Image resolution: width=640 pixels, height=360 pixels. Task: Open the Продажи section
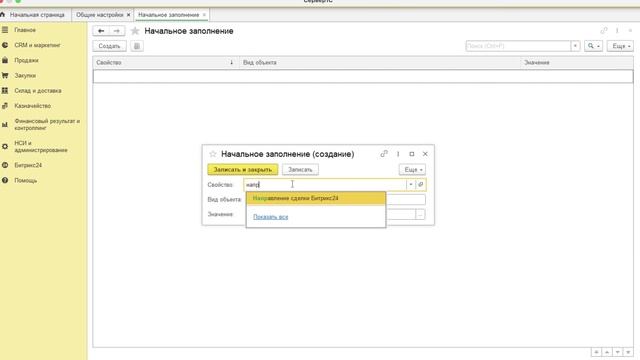(x=26, y=60)
